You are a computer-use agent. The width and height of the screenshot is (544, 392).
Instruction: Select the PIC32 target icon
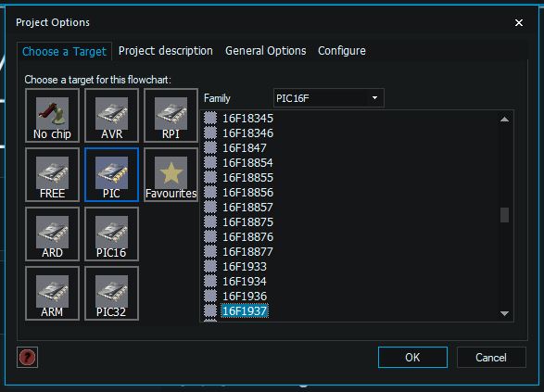[112, 294]
